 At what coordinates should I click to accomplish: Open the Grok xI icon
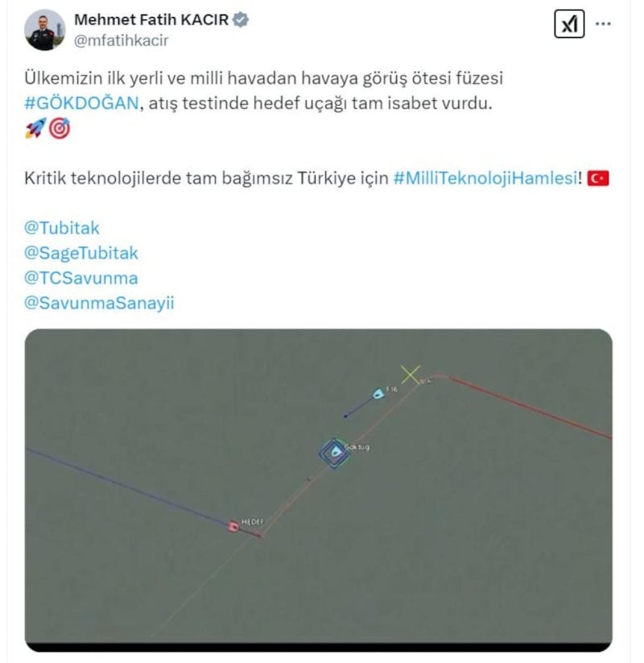(x=569, y=24)
